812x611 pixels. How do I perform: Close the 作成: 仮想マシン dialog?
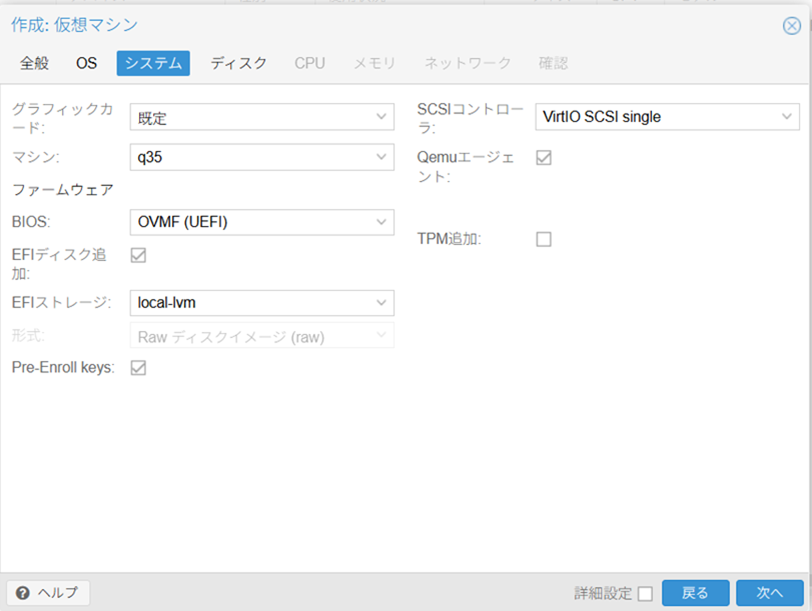pos(791,25)
